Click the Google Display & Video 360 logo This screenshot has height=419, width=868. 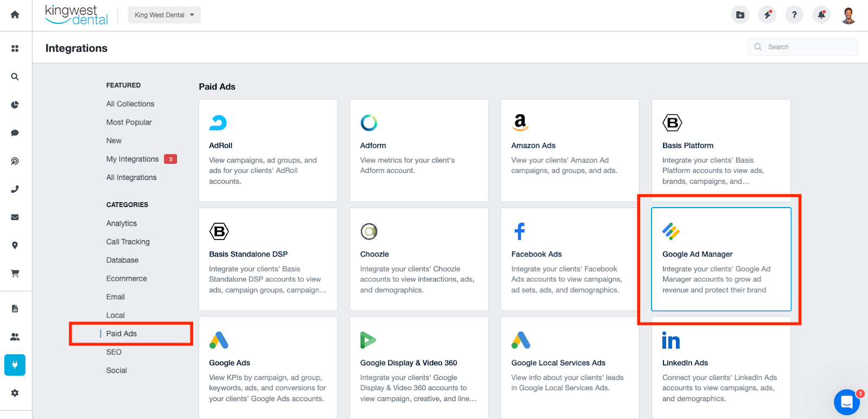pyautogui.click(x=368, y=340)
